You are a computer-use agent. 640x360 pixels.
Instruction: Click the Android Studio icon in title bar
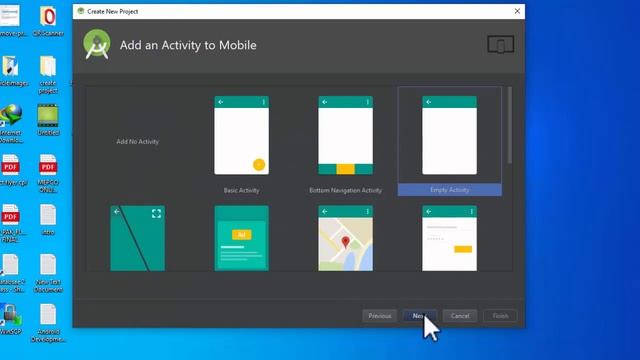click(81, 11)
